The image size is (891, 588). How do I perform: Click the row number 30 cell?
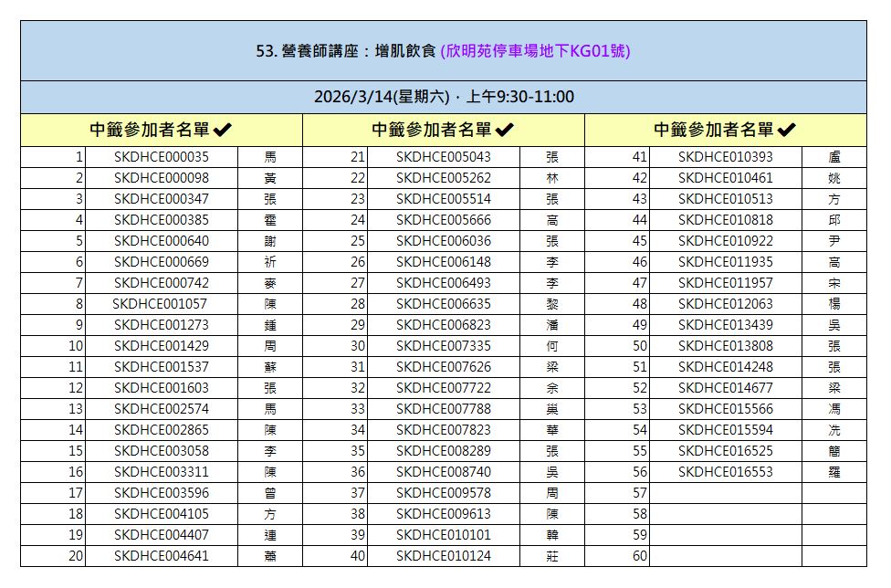(x=335, y=346)
